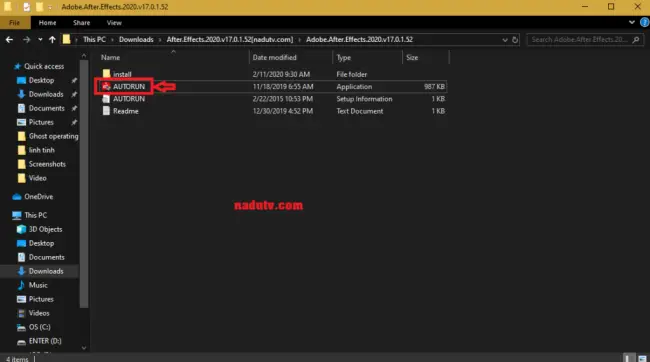Click the pin icon beside Desktop
This screenshot has height=362, width=650.
pyautogui.click(x=74, y=80)
